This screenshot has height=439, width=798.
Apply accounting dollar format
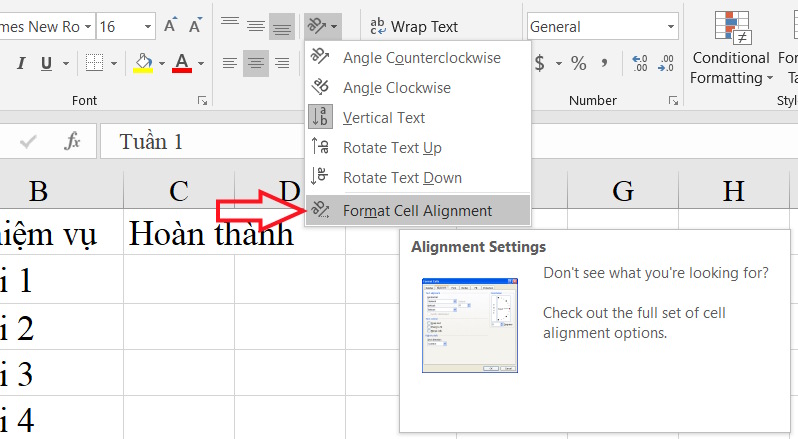[x=540, y=63]
